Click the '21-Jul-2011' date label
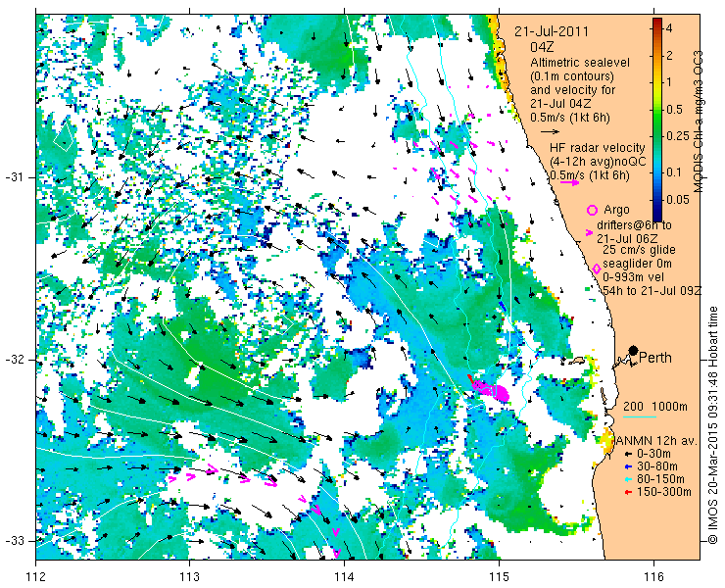 pos(552,32)
